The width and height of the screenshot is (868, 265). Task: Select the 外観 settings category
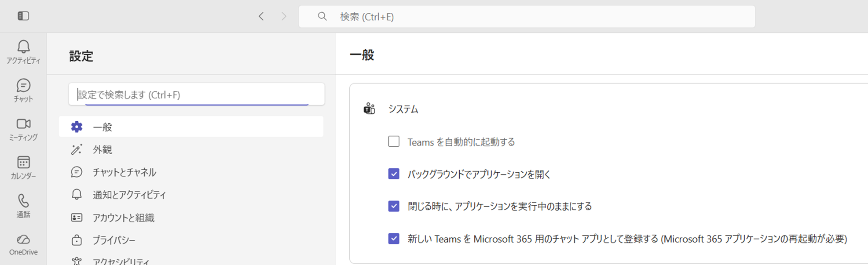click(x=191, y=149)
